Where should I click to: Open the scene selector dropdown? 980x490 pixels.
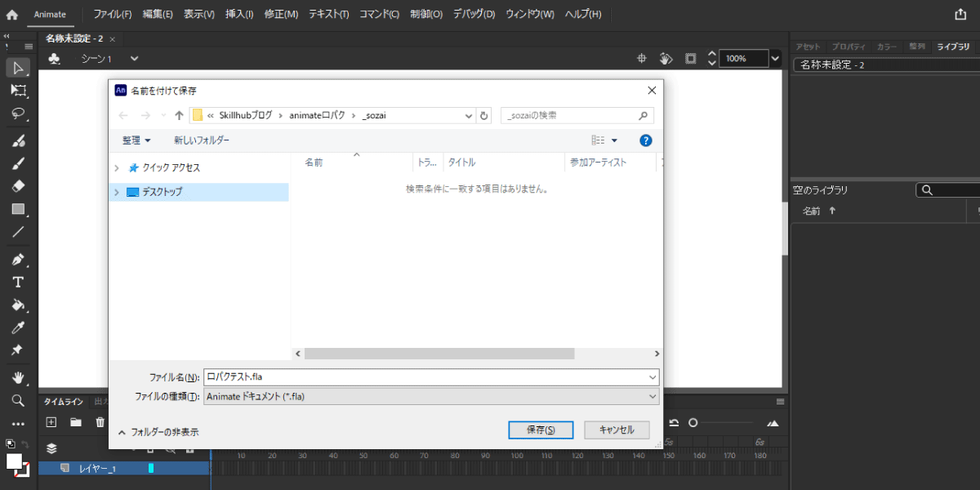point(135,59)
